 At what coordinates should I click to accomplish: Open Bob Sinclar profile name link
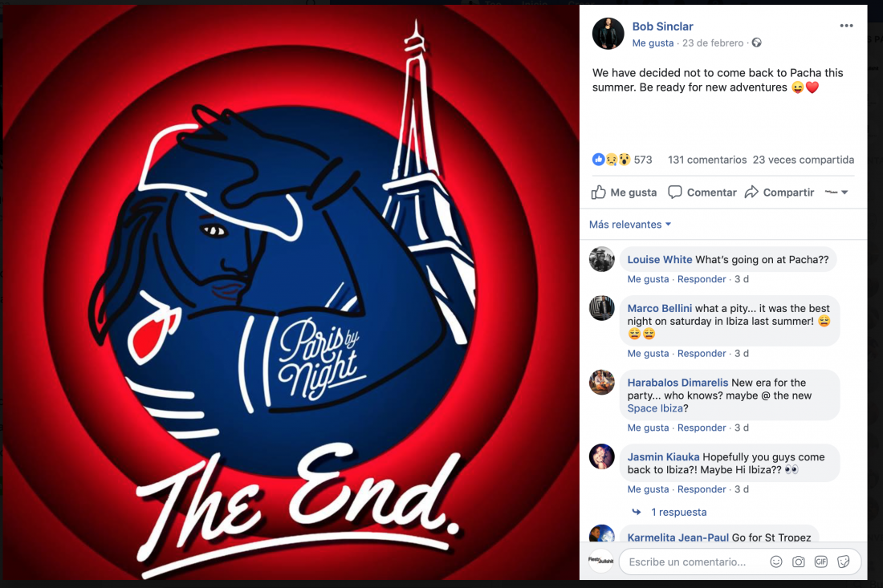pyautogui.click(x=662, y=26)
